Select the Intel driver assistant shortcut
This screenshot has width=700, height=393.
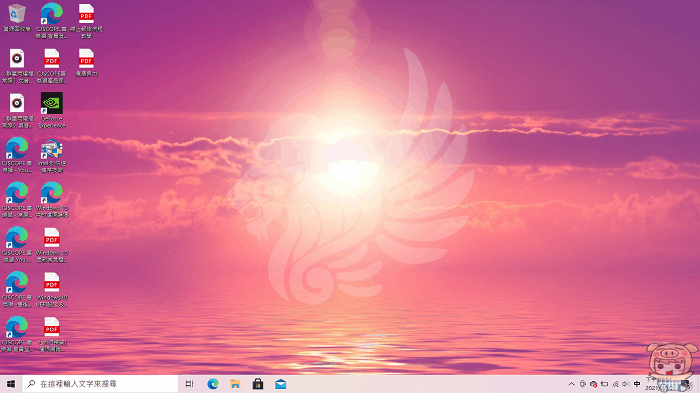coord(52,155)
